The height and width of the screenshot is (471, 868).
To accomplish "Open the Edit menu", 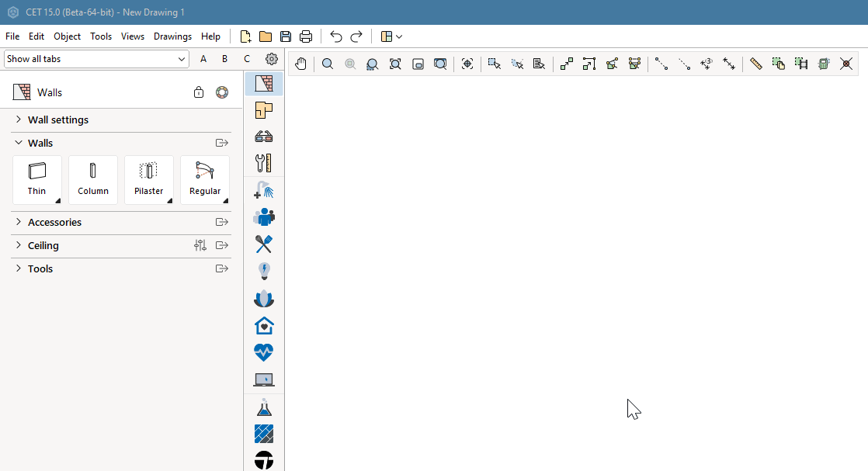I will pos(36,36).
